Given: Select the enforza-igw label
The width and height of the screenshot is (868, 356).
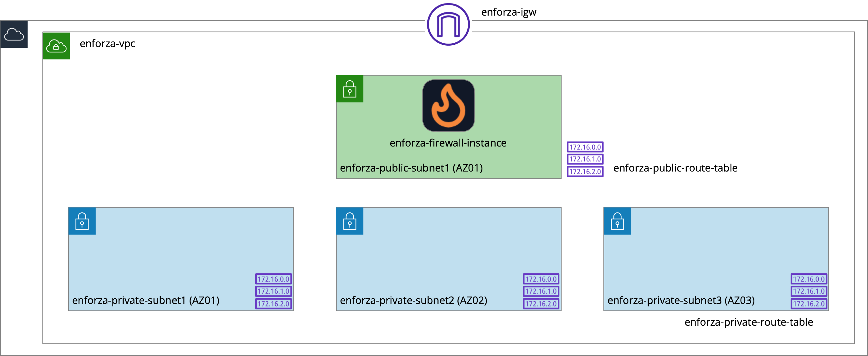Looking at the screenshot, I should click(509, 12).
